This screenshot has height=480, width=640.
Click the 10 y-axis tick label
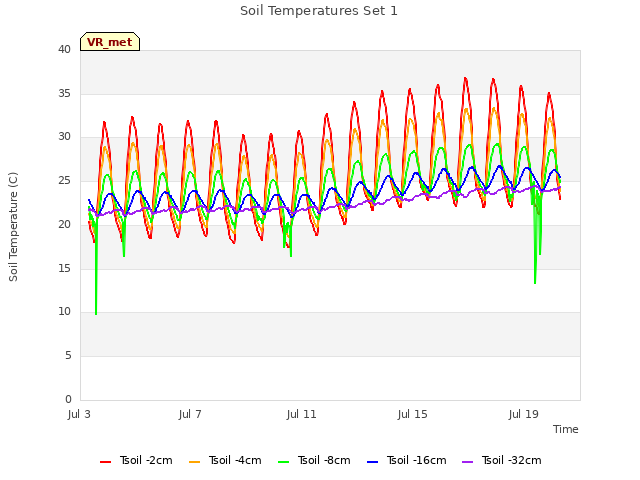coord(64,312)
